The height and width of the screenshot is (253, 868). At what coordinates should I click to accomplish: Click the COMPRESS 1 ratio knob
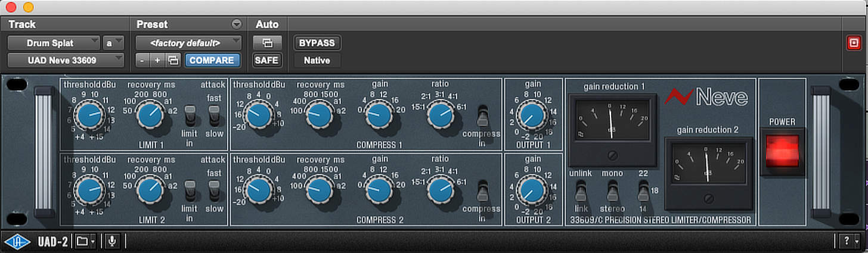point(441,115)
